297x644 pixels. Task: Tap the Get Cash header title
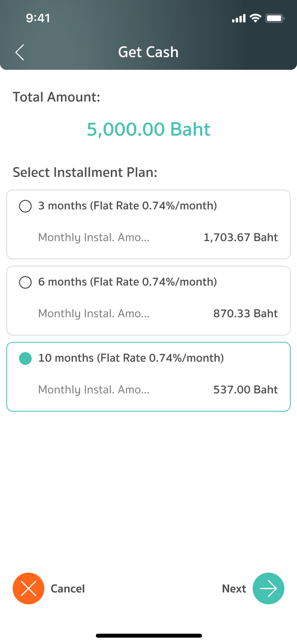click(148, 52)
